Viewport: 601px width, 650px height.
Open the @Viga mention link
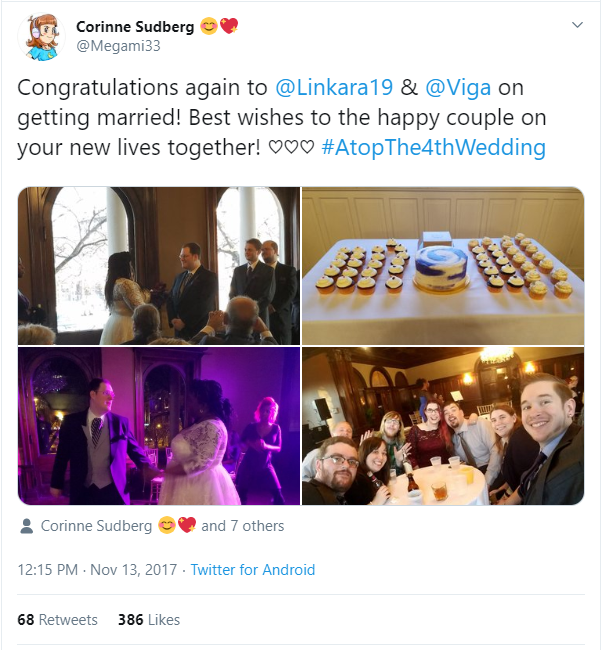coord(458,87)
